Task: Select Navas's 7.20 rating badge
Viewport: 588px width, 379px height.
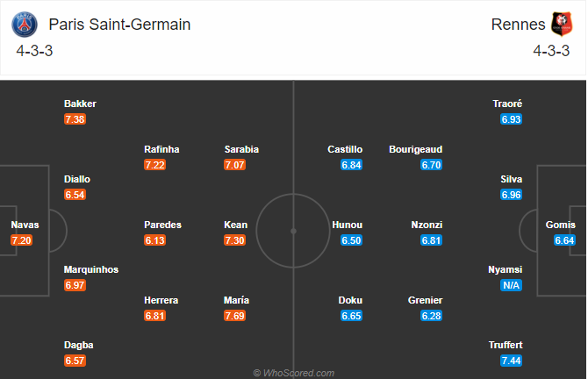Action: pos(21,240)
